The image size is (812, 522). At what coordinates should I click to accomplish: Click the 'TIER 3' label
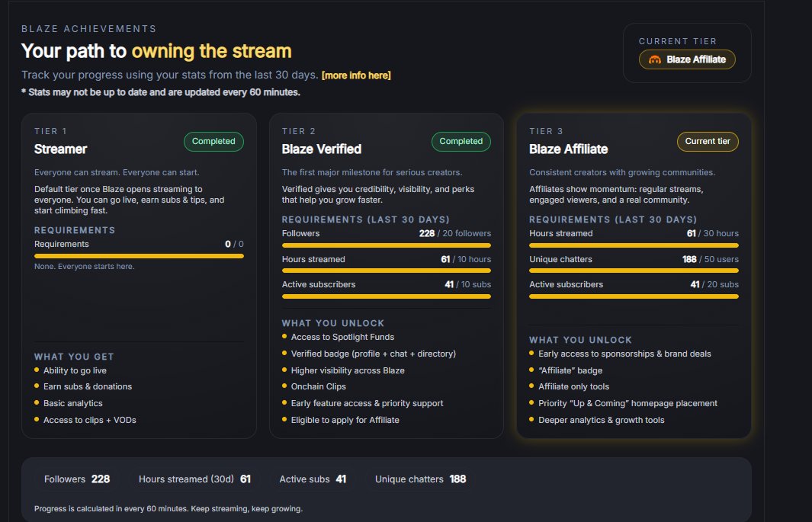547,131
